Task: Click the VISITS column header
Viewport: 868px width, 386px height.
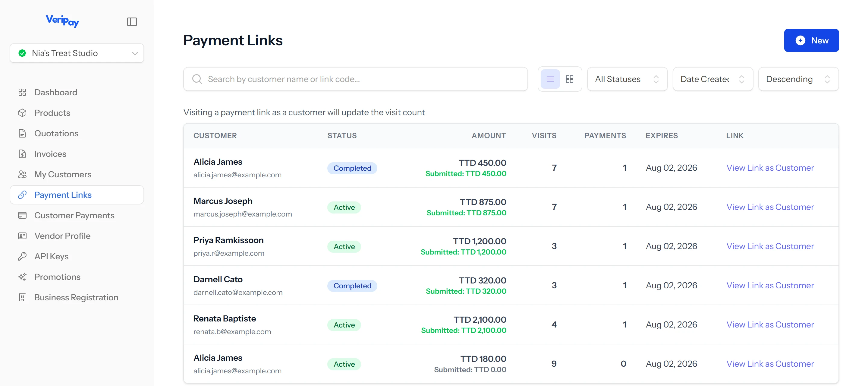Action: point(544,135)
